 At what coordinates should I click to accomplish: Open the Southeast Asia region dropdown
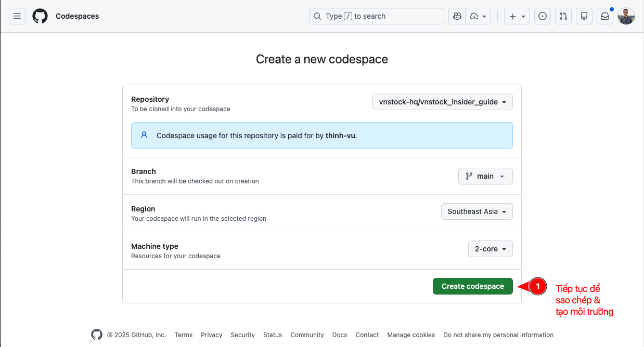click(x=476, y=211)
